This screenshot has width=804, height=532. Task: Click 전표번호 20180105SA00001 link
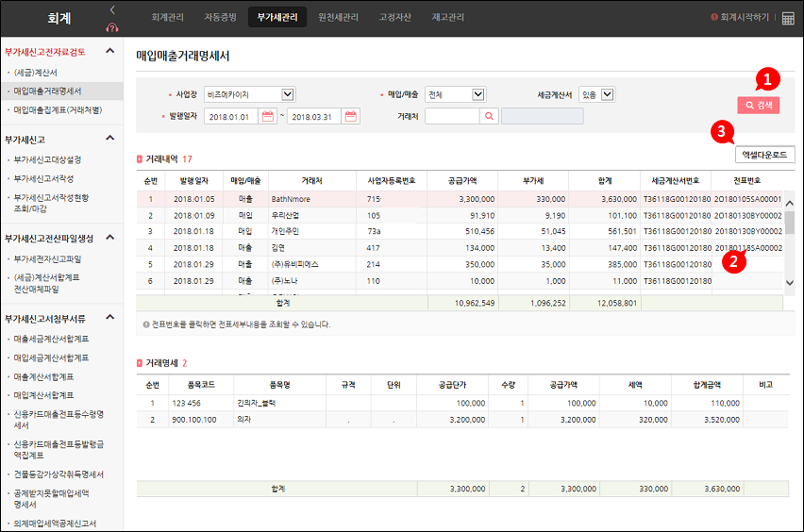pos(747,199)
